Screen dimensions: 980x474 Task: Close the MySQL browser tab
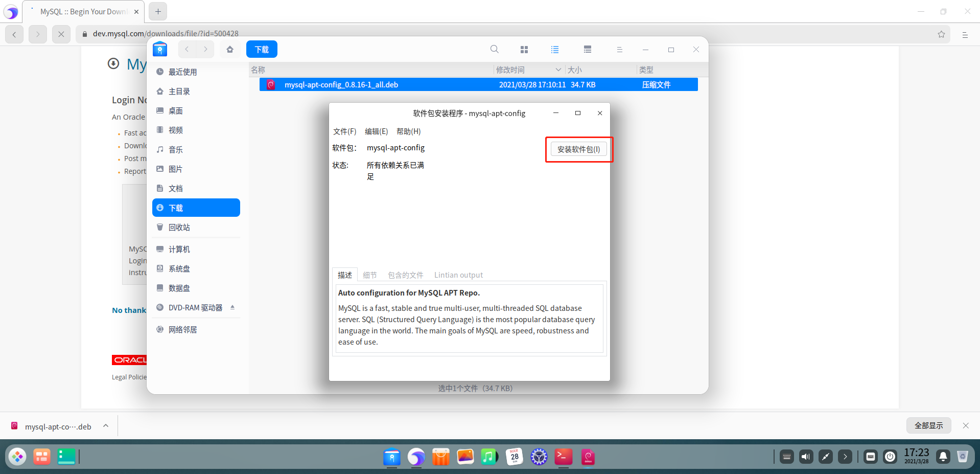[136, 12]
